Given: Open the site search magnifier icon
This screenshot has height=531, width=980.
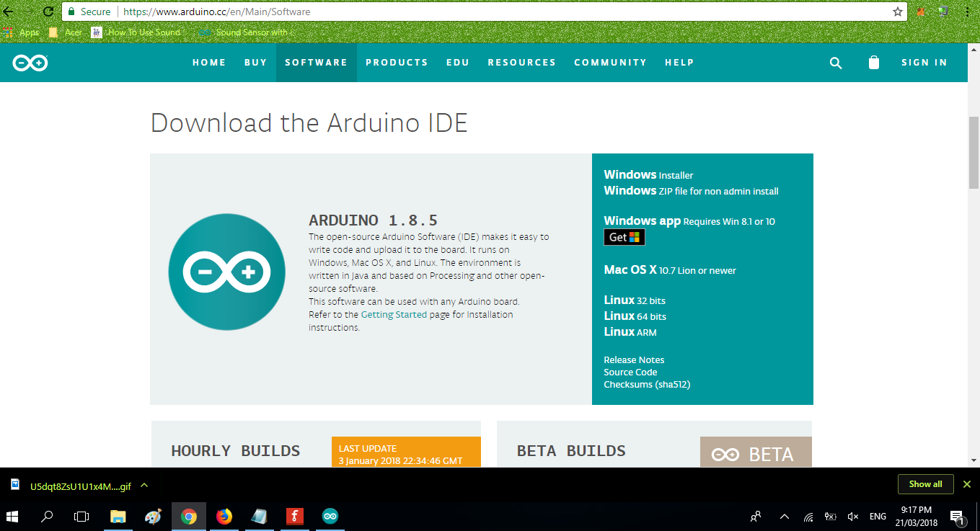Looking at the screenshot, I should coord(836,63).
